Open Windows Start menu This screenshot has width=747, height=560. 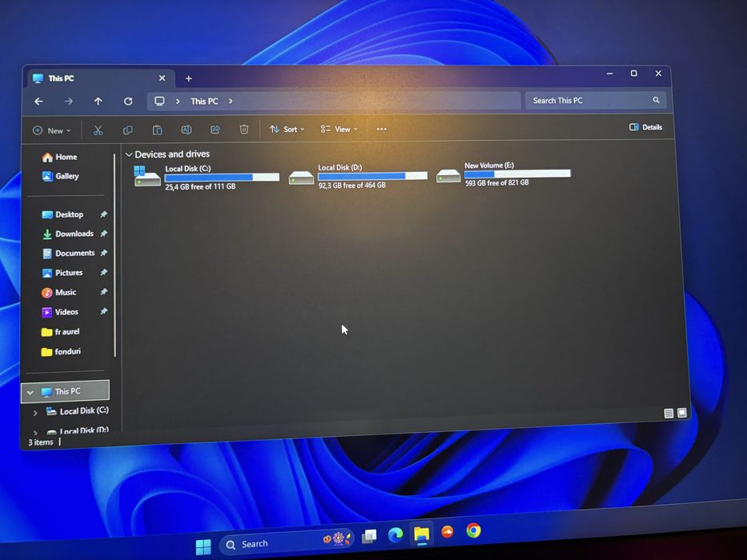tap(203, 546)
